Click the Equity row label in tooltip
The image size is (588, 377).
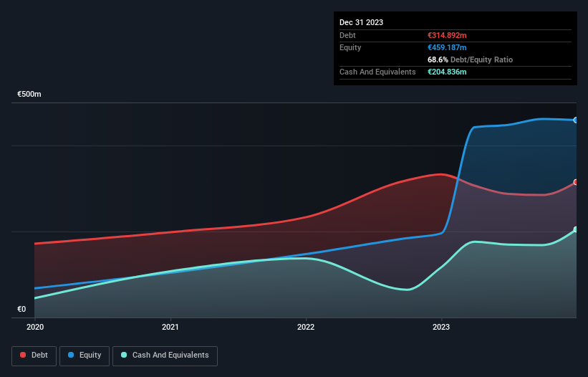pos(350,47)
